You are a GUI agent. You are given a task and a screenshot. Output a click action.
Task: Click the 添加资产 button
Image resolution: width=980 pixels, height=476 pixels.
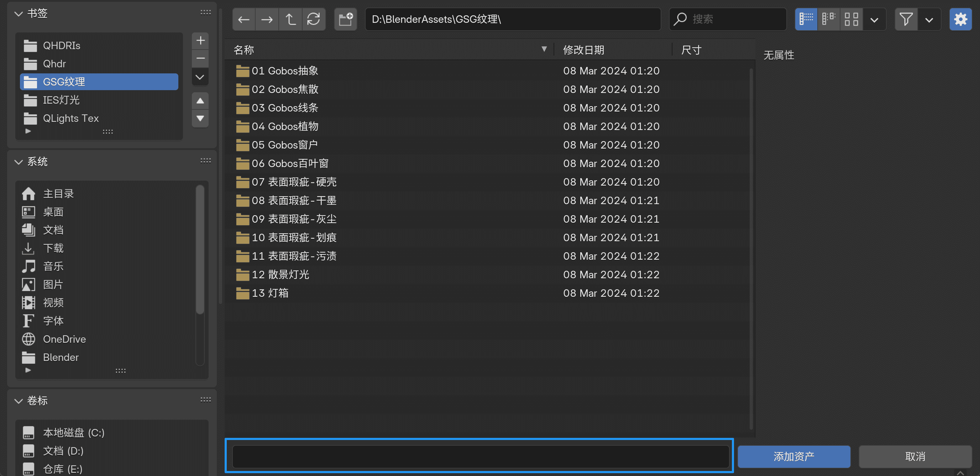pyautogui.click(x=794, y=456)
